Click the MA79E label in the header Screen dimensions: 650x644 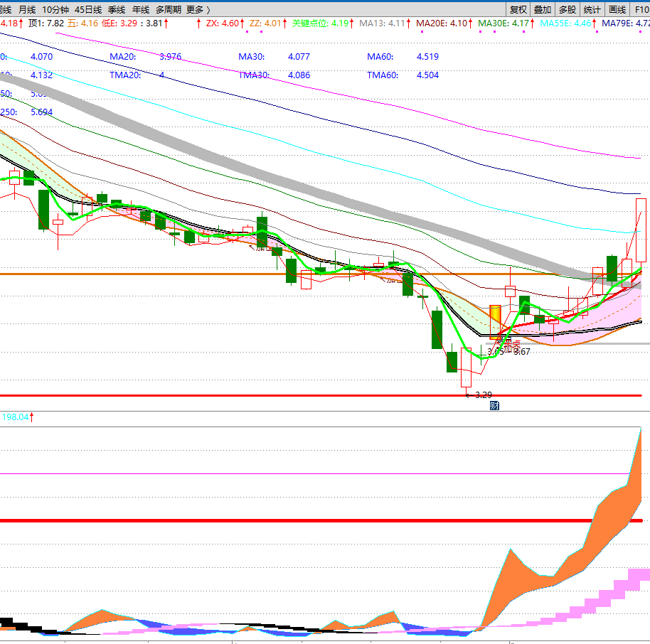[626, 23]
